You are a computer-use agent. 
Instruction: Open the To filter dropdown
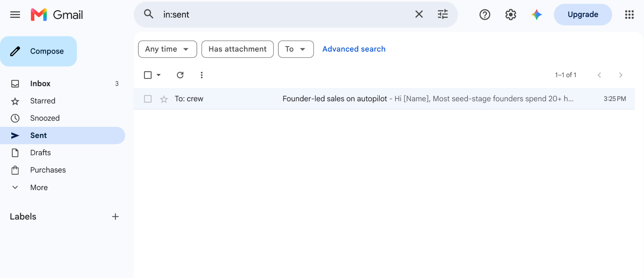[296, 49]
